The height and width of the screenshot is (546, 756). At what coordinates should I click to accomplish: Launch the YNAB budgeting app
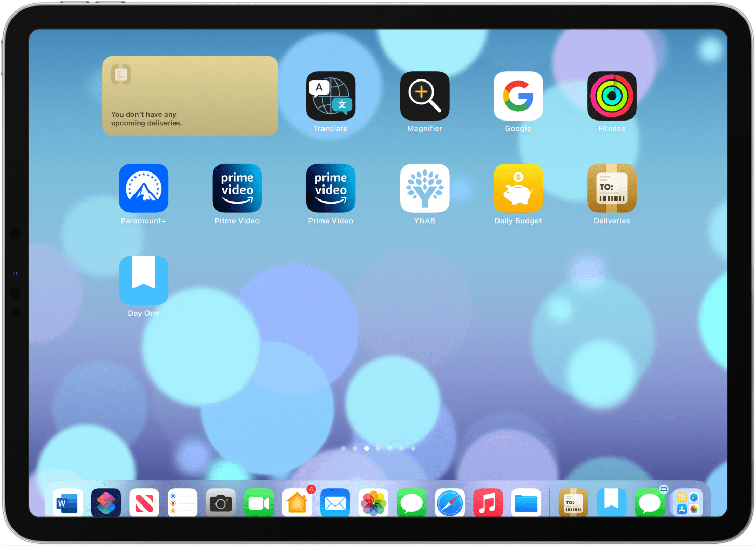click(x=425, y=188)
